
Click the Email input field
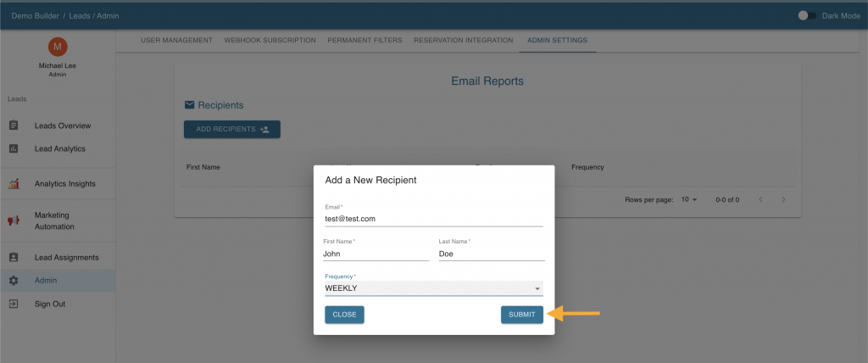click(x=434, y=218)
